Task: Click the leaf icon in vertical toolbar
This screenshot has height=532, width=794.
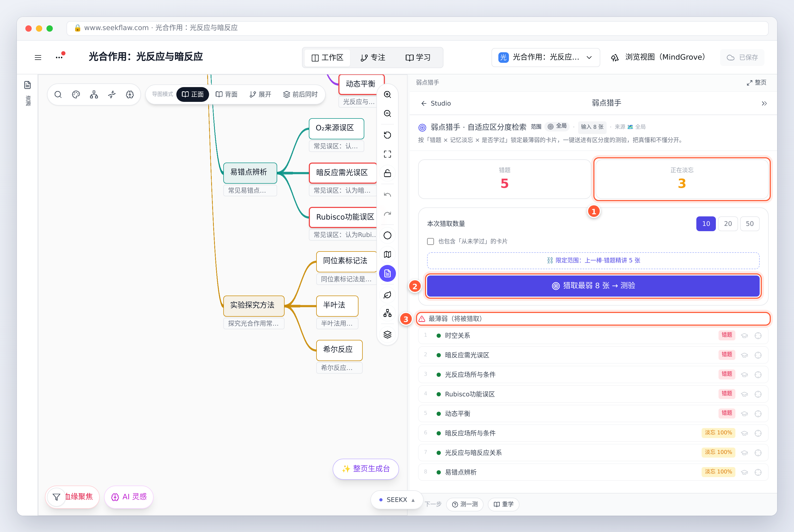Action: pyautogui.click(x=387, y=295)
